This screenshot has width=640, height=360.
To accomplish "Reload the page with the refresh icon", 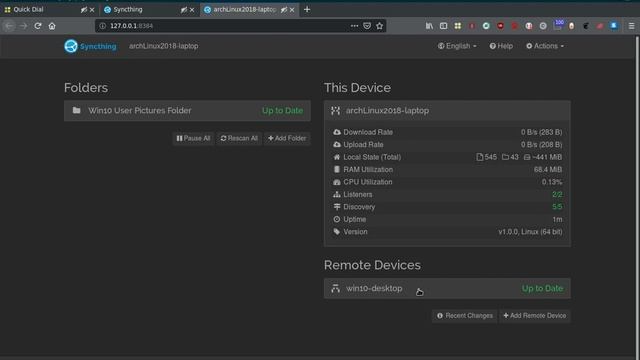I will coord(38,26).
